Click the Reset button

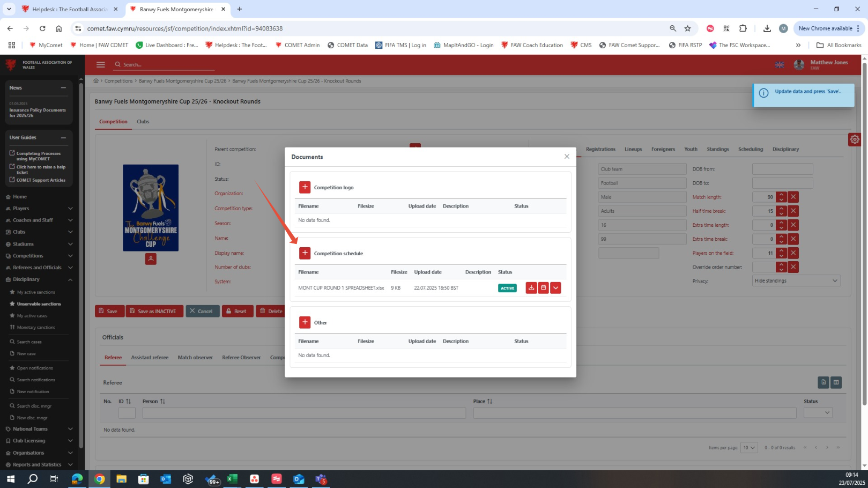(238, 311)
